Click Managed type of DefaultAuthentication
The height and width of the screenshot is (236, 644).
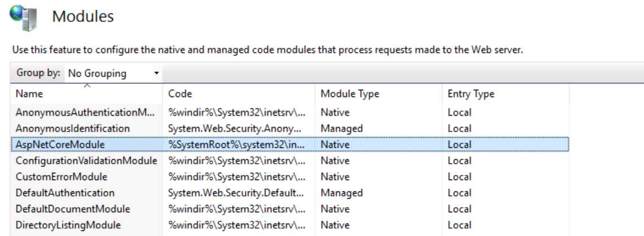[342, 193]
